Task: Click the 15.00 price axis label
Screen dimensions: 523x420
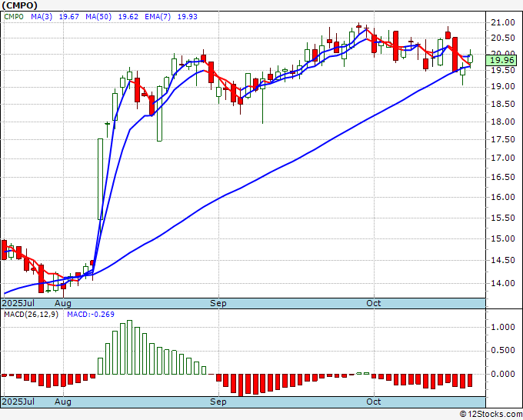Action: coord(503,239)
